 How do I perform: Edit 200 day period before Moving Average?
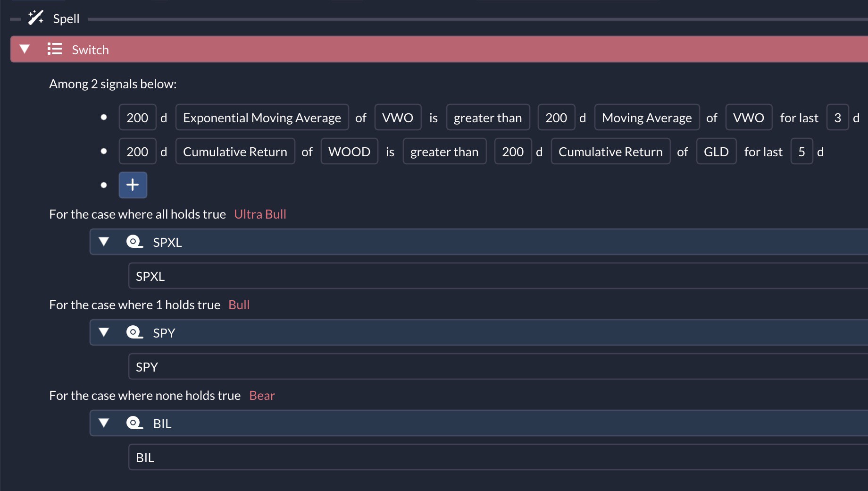(556, 117)
